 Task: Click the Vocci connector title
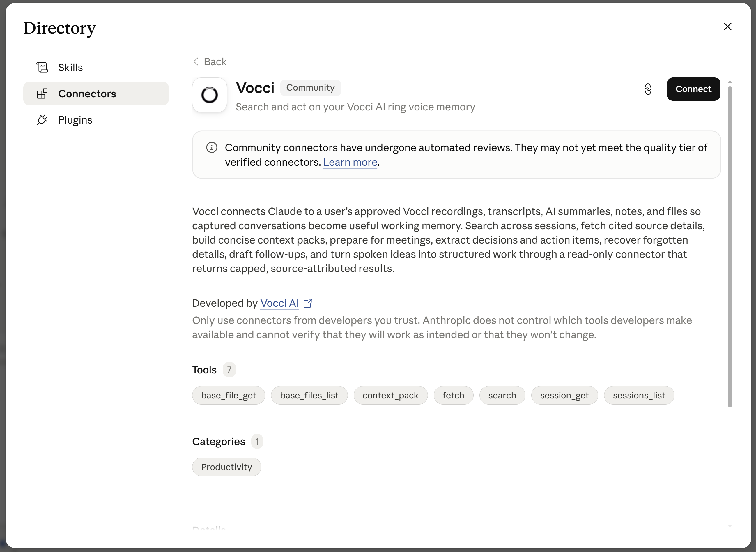pos(255,88)
